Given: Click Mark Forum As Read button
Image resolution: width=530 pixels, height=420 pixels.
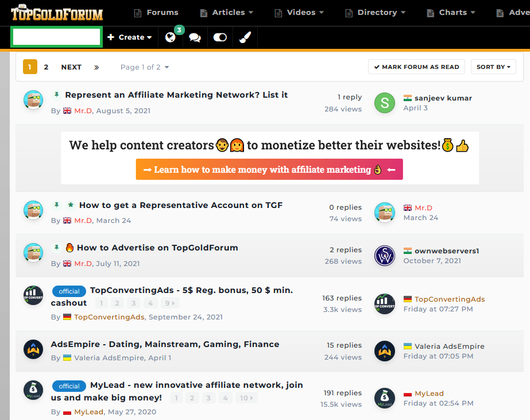Looking at the screenshot, I should click(416, 67).
